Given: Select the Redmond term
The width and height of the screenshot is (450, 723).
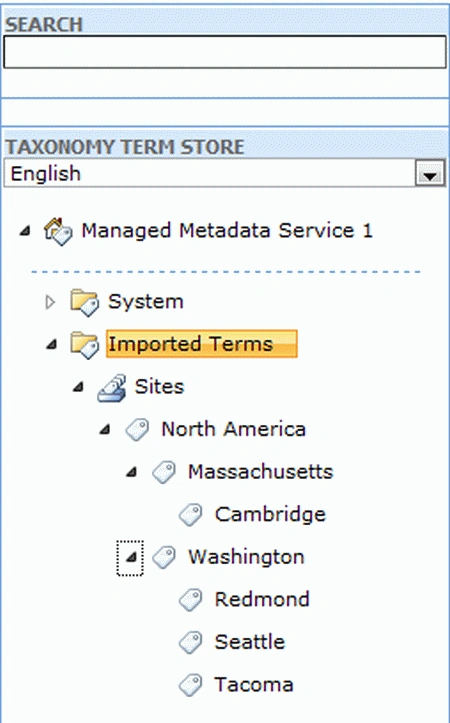Looking at the screenshot, I should [262, 599].
